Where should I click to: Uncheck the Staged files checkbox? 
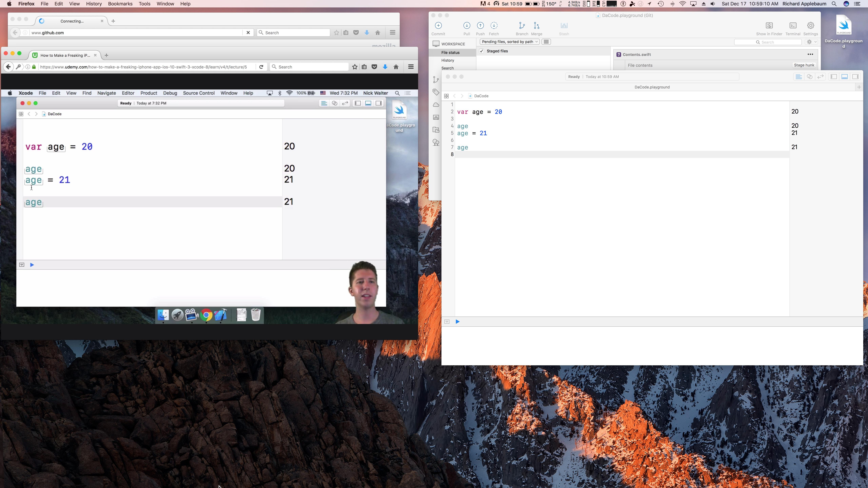tap(481, 51)
